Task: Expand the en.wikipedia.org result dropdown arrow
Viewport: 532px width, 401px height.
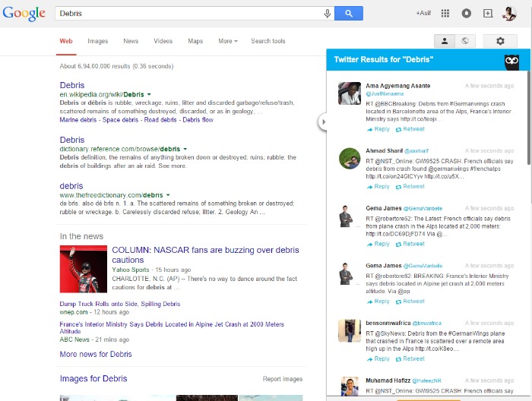Action: coord(149,94)
